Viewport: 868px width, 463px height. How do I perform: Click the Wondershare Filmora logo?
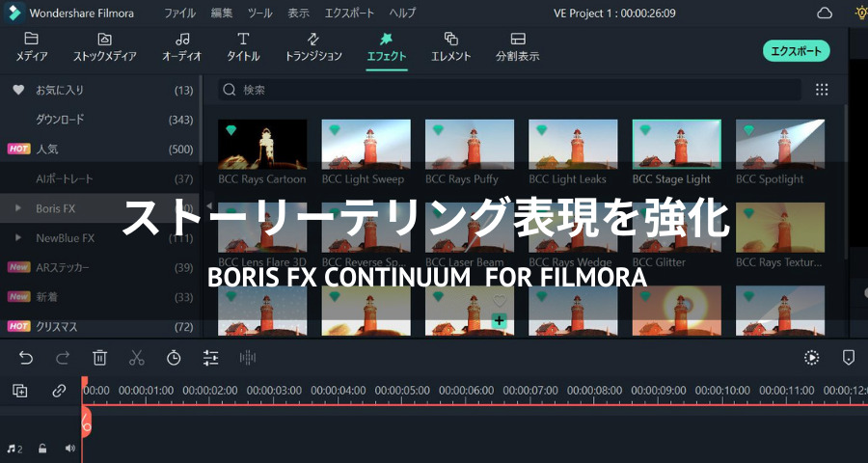(x=14, y=14)
